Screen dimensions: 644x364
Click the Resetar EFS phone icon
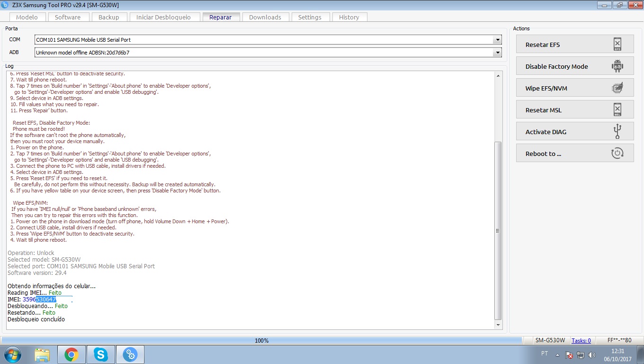(x=617, y=44)
